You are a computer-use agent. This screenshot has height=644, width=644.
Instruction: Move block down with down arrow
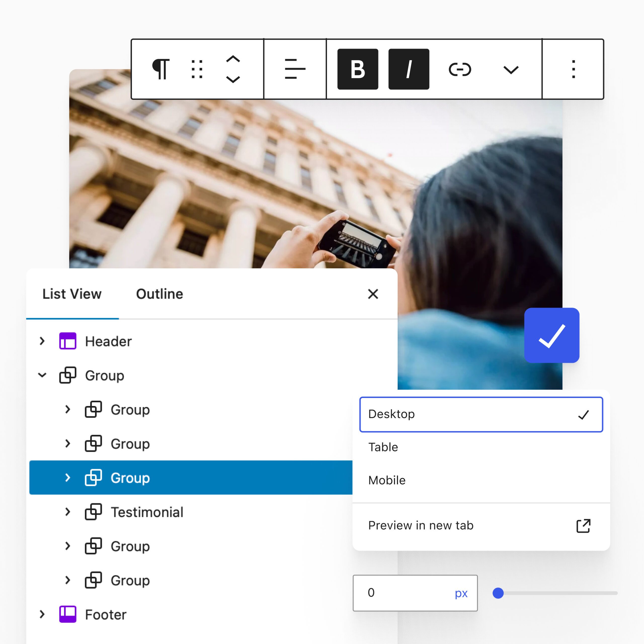[x=233, y=79]
